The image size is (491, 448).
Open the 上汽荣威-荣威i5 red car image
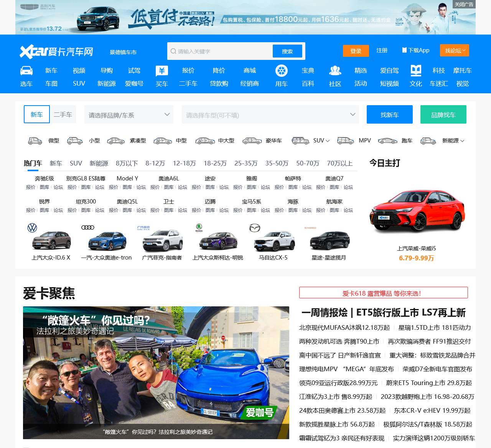pos(417,211)
